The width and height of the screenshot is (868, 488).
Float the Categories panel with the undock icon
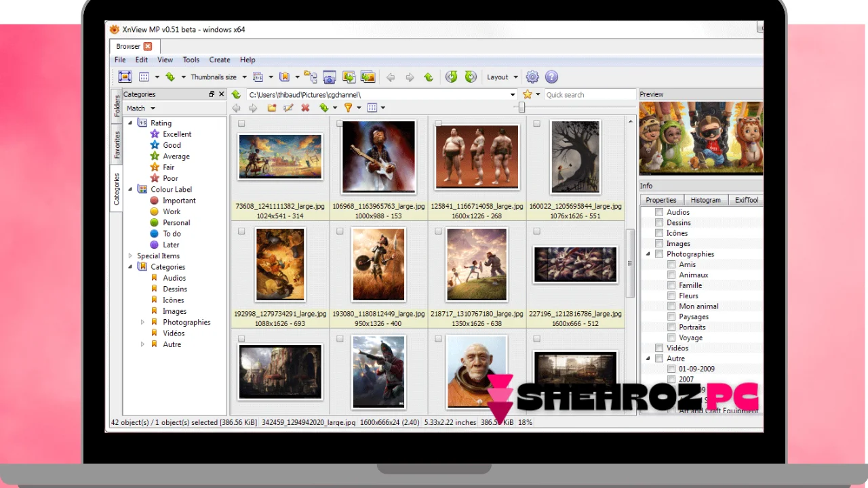point(212,94)
